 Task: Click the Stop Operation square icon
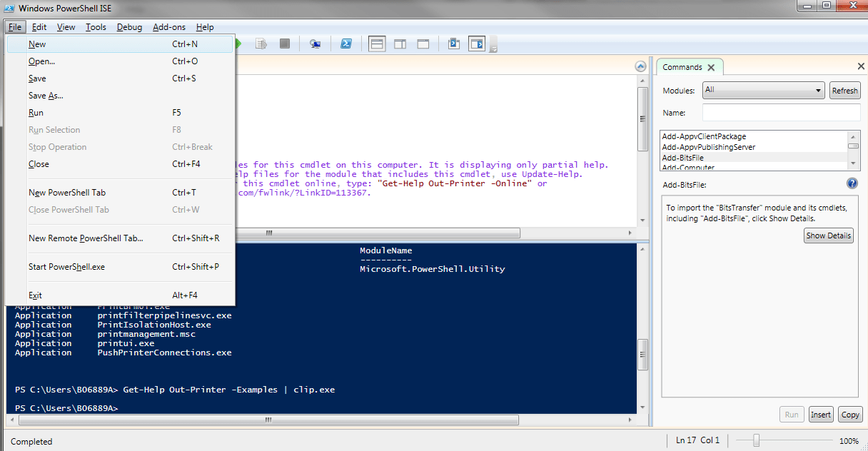click(x=285, y=44)
